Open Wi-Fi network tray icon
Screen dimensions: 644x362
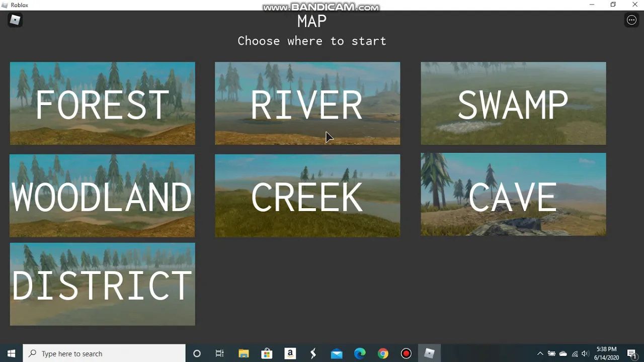click(575, 353)
